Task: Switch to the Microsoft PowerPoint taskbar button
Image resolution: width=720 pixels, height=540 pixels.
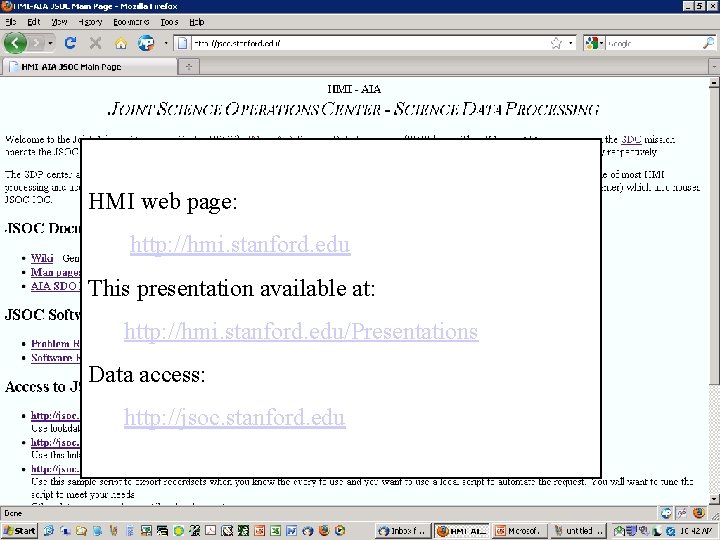Action: pyautogui.click(x=520, y=531)
